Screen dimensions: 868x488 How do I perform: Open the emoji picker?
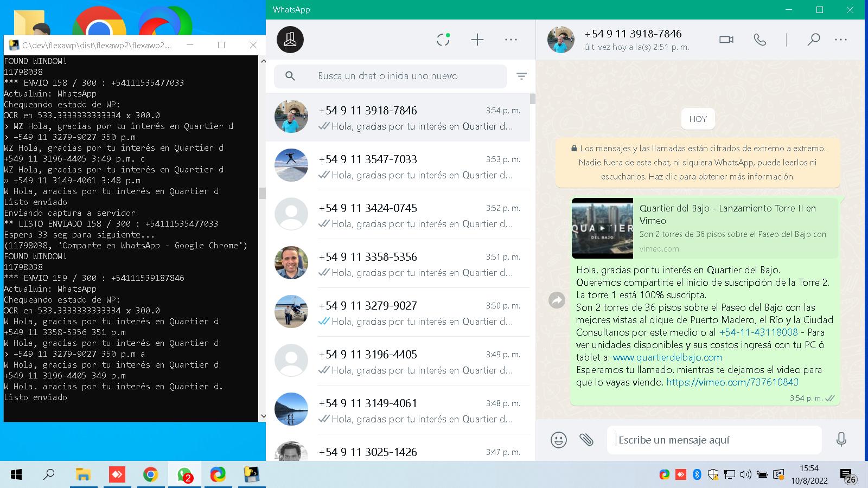558,440
